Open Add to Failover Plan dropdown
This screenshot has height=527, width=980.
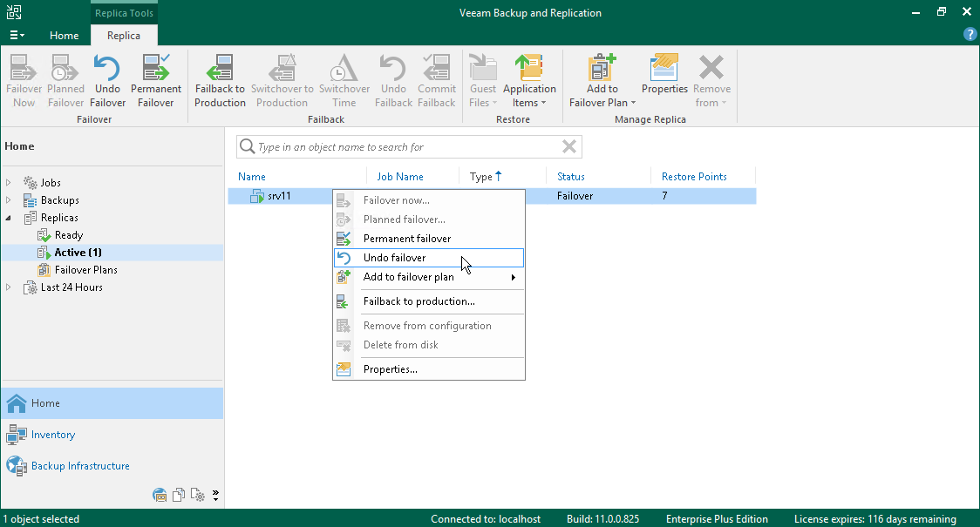[602, 81]
